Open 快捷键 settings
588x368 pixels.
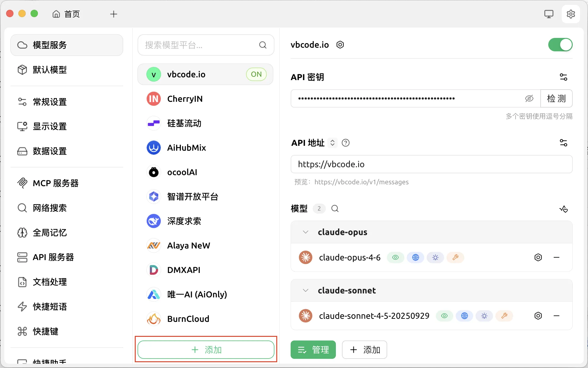pyautogui.click(x=67, y=331)
